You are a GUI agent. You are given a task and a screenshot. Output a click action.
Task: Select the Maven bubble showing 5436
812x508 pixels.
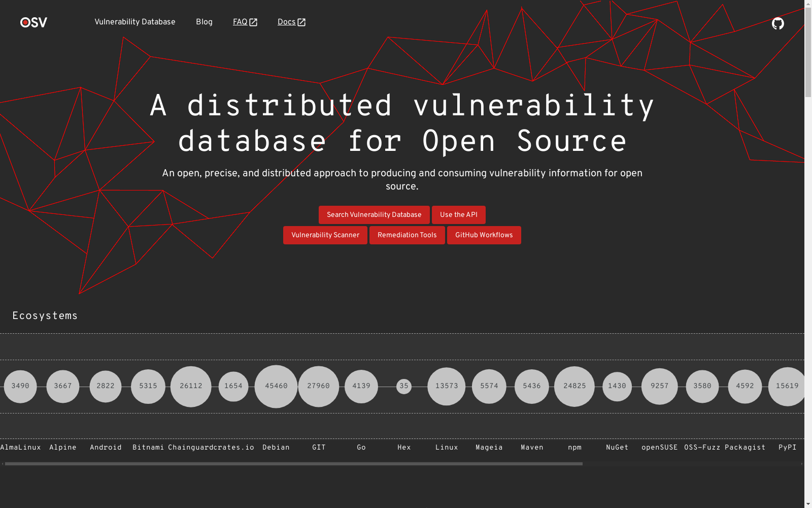(x=532, y=387)
